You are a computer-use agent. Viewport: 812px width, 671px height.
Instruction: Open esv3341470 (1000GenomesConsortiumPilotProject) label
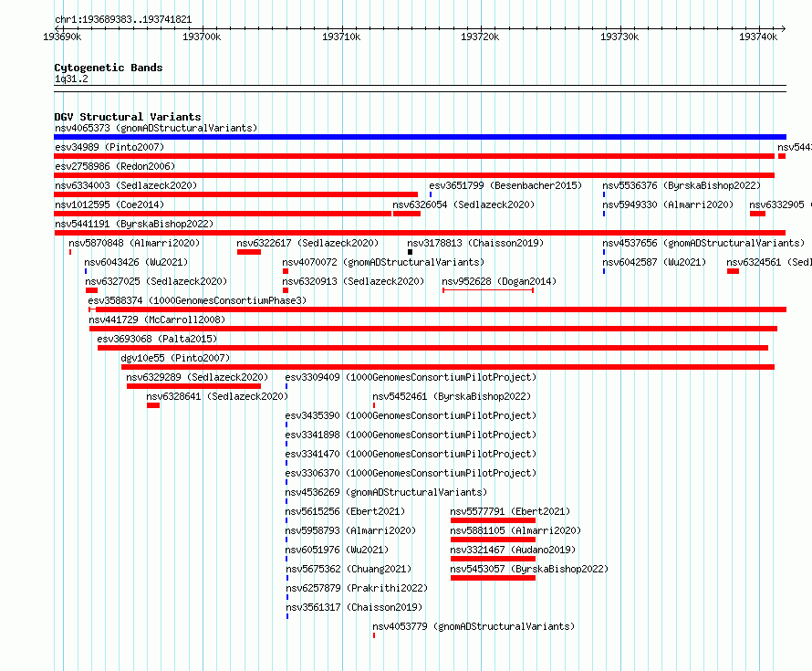click(x=411, y=454)
